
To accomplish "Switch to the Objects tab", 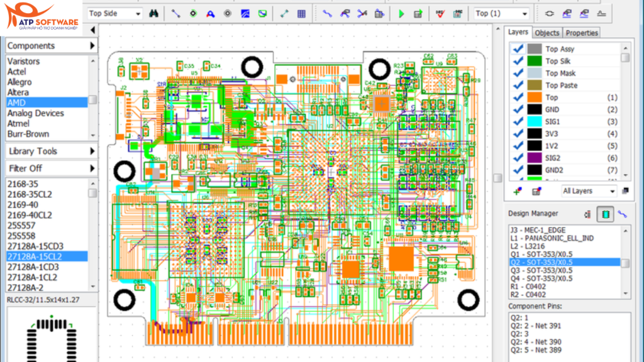I will pos(547,33).
